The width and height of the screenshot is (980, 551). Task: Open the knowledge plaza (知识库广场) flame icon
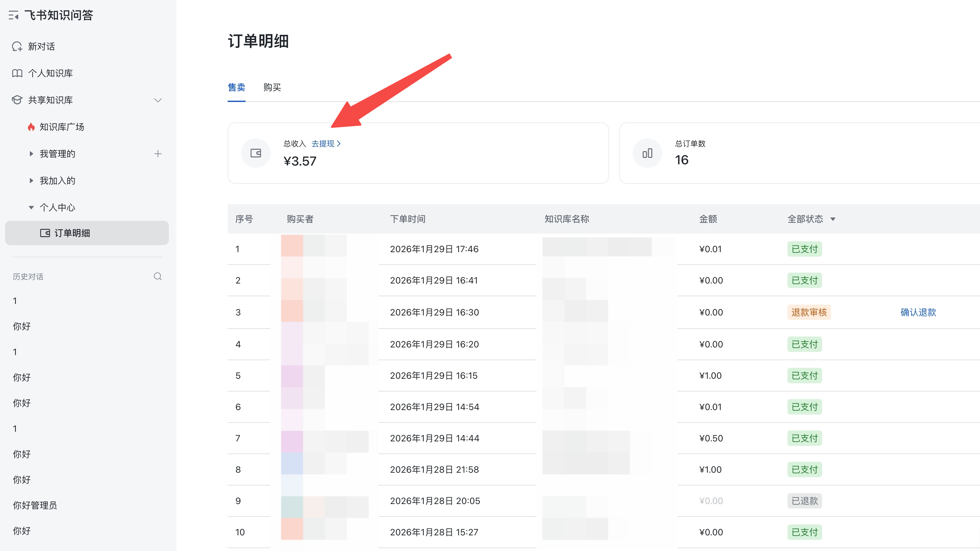pos(31,127)
